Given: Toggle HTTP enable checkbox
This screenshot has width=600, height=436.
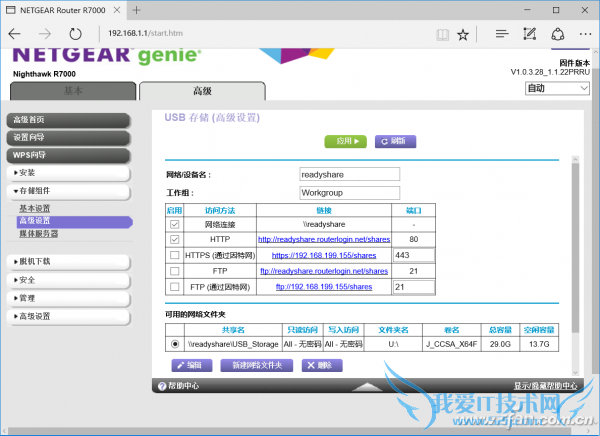Looking at the screenshot, I should click(174, 240).
